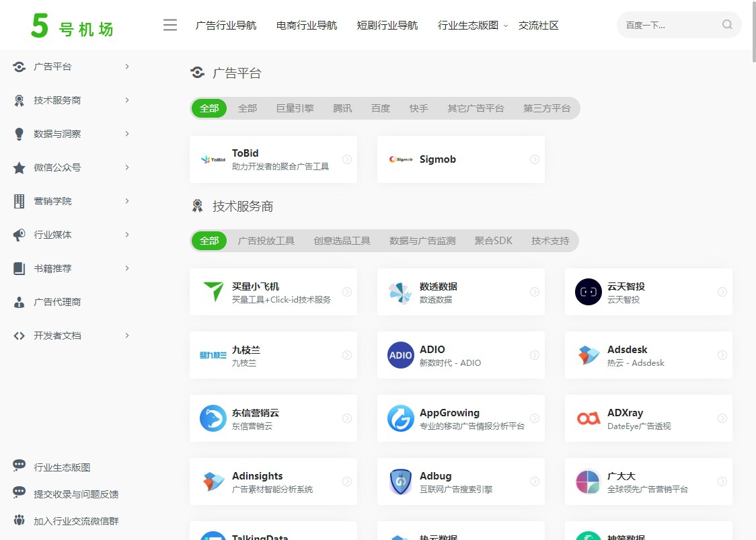Expand the 技术服务商 sidebar chevron
Image resolution: width=756 pixels, height=540 pixels.
[x=127, y=100]
